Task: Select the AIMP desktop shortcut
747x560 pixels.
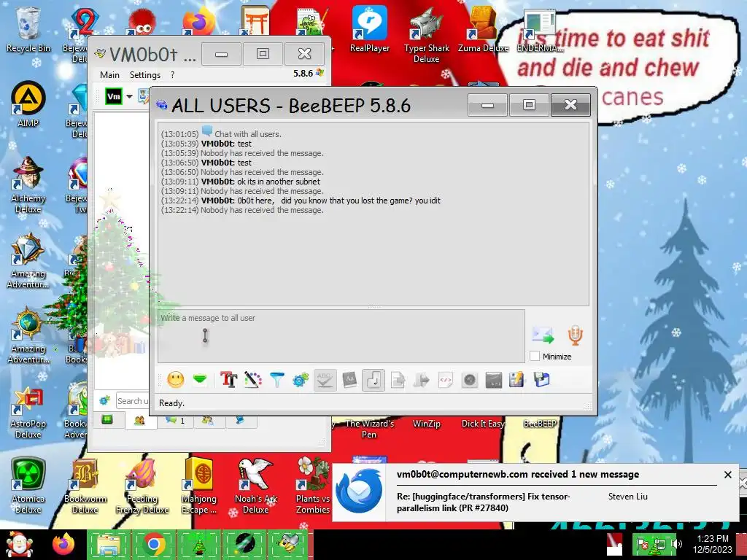Action: [28, 104]
